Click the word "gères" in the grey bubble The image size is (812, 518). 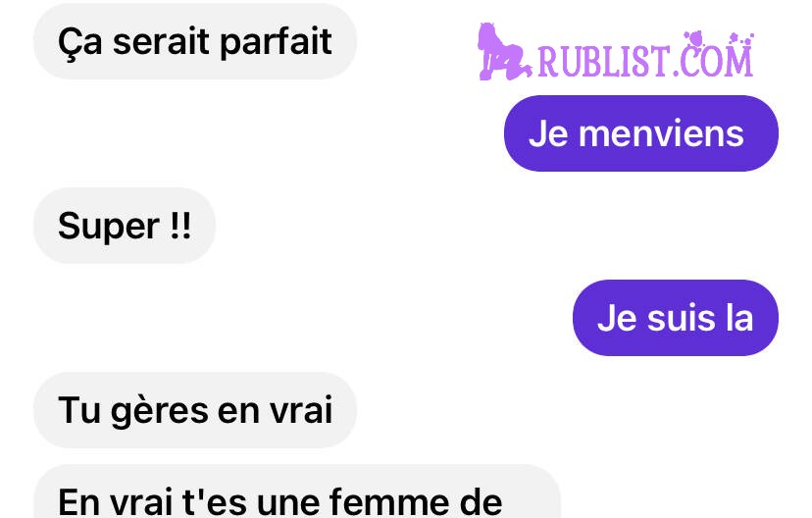pos(160,412)
